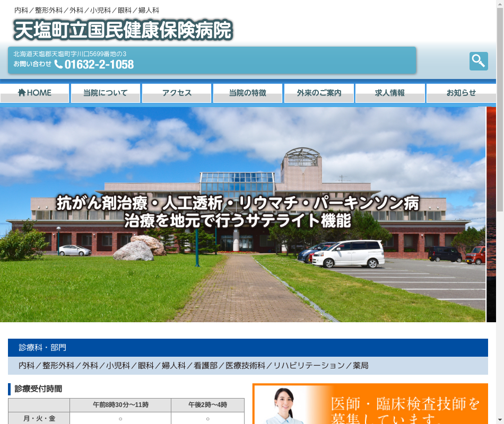
Task: Click the magnifying glass search icon
Action: point(478,61)
